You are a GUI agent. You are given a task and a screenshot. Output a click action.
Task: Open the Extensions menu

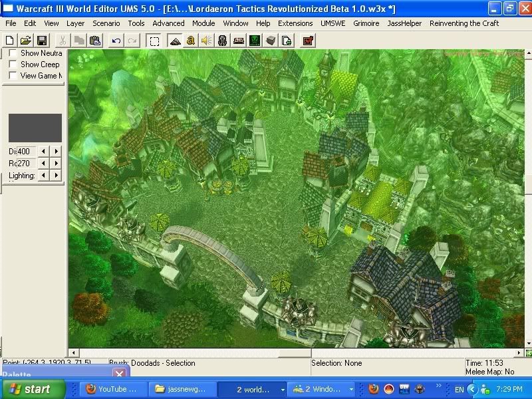tap(295, 23)
